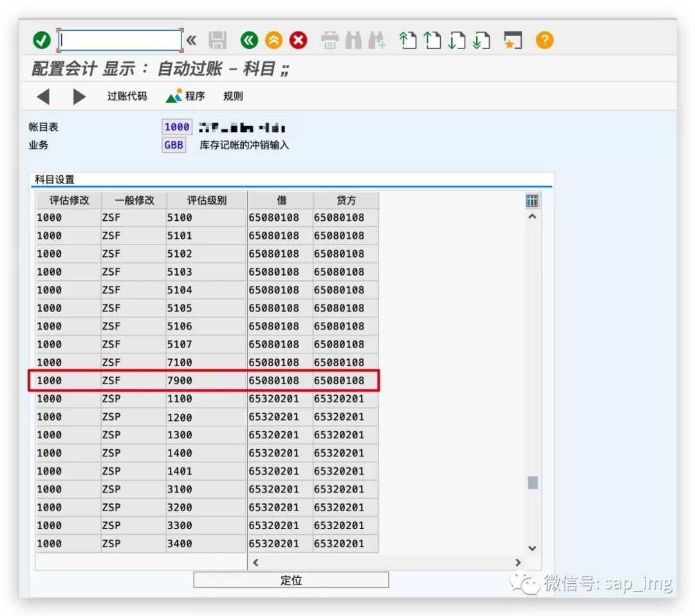Click the Save floppy disk icon

(x=218, y=40)
